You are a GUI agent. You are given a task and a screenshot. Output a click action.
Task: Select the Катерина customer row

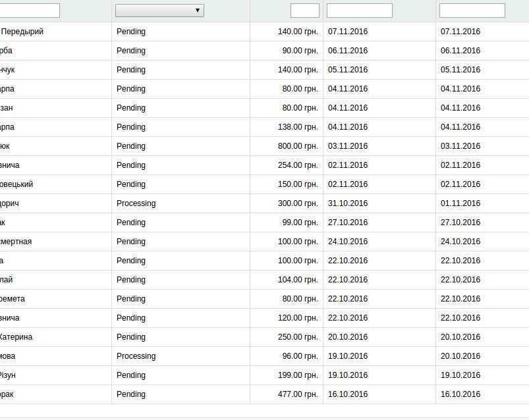265,337
